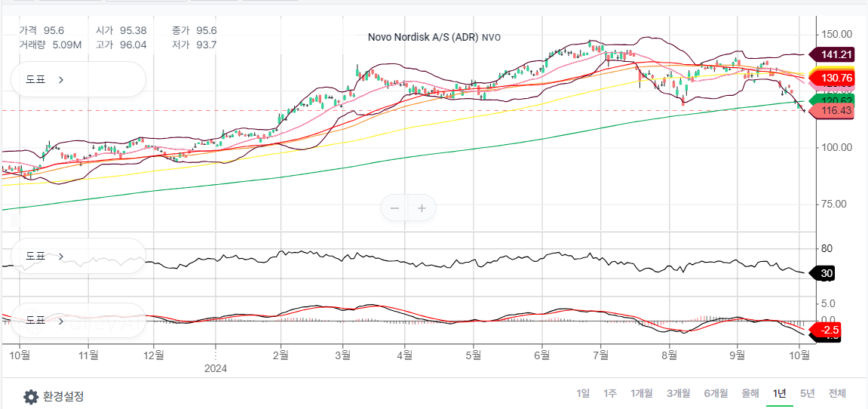The image size is (868, 409).
Task: Switch to the 1일 time range
Action: pos(583,393)
